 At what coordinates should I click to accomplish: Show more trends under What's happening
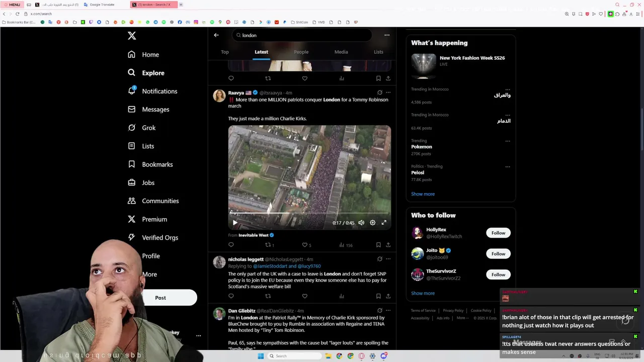click(x=423, y=194)
